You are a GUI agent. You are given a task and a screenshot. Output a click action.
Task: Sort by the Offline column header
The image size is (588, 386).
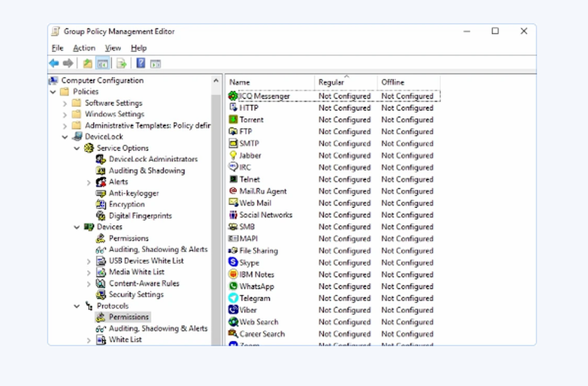(409, 82)
